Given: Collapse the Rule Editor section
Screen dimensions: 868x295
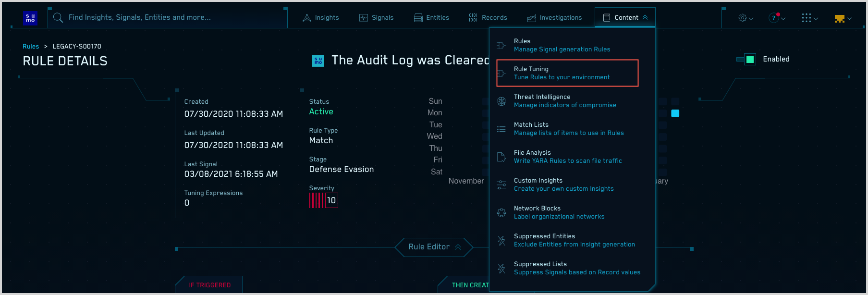Looking at the screenshot, I should pyautogui.click(x=434, y=247).
